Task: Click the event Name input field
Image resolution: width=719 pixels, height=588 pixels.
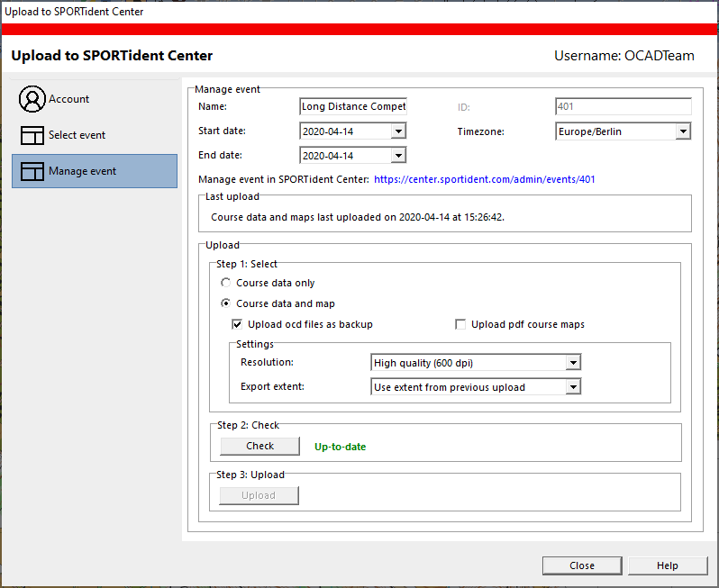Action: coord(353,106)
